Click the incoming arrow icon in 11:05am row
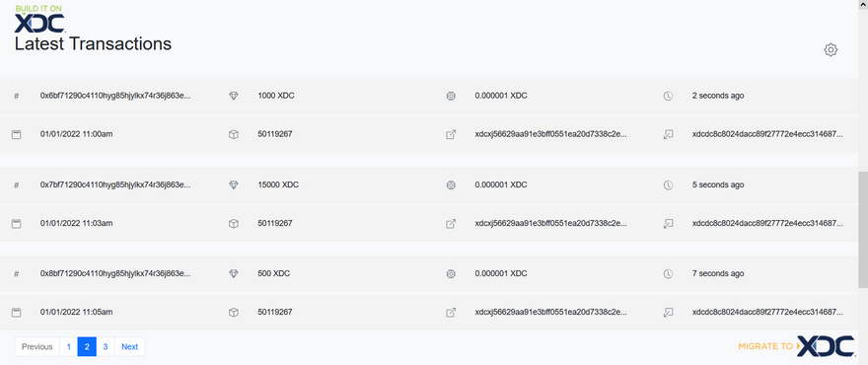 tap(668, 313)
